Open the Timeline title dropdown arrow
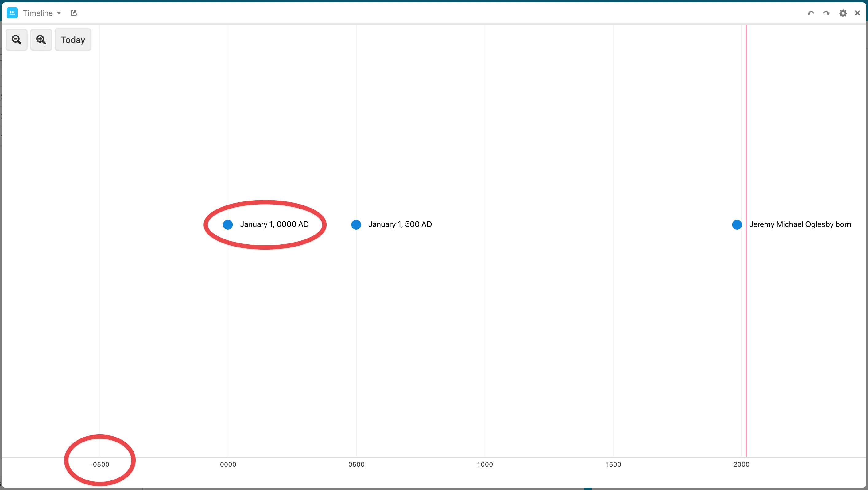The height and width of the screenshot is (490, 868). pos(59,13)
